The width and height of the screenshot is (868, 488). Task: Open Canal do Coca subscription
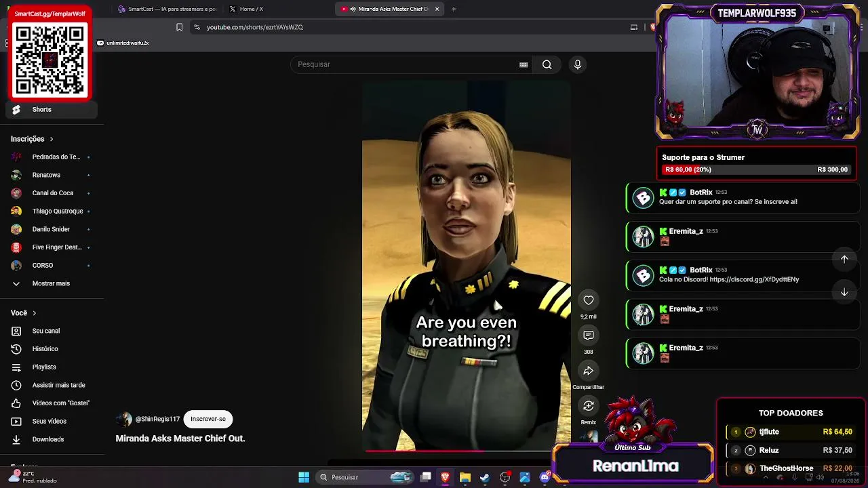click(x=51, y=193)
